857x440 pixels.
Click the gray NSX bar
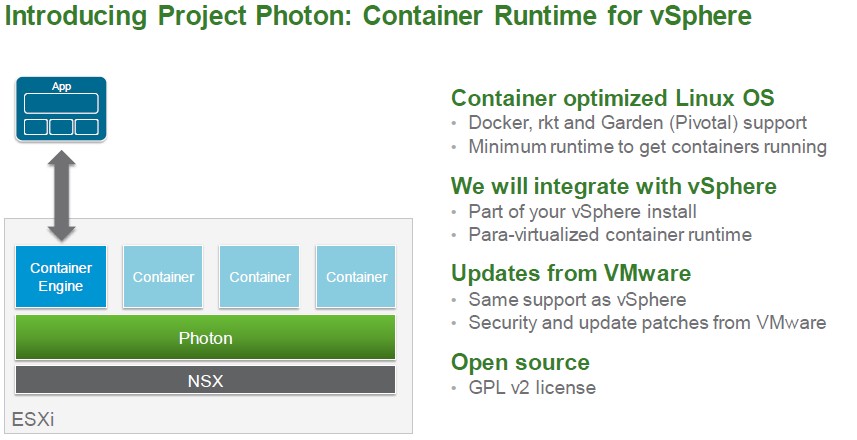coord(206,380)
